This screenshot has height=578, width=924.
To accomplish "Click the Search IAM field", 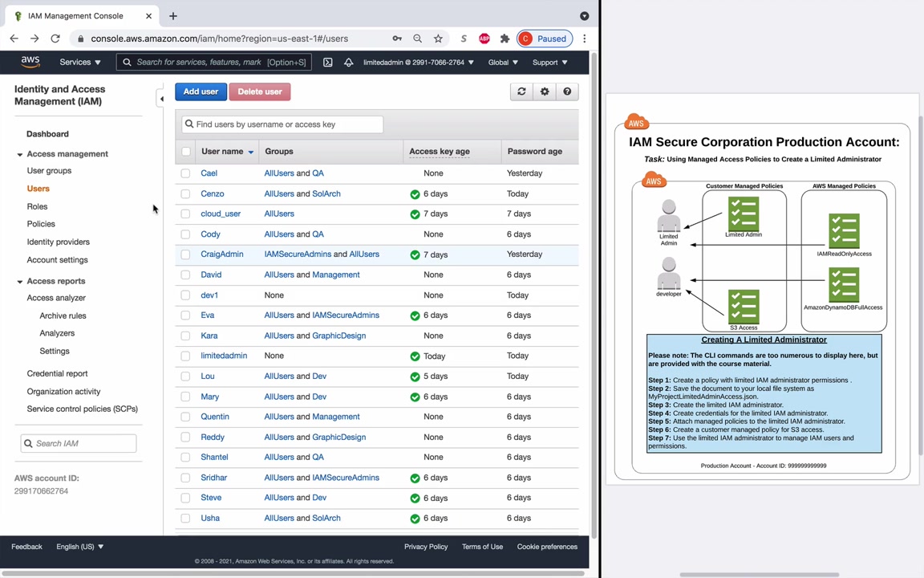I will click(x=79, y=443).
